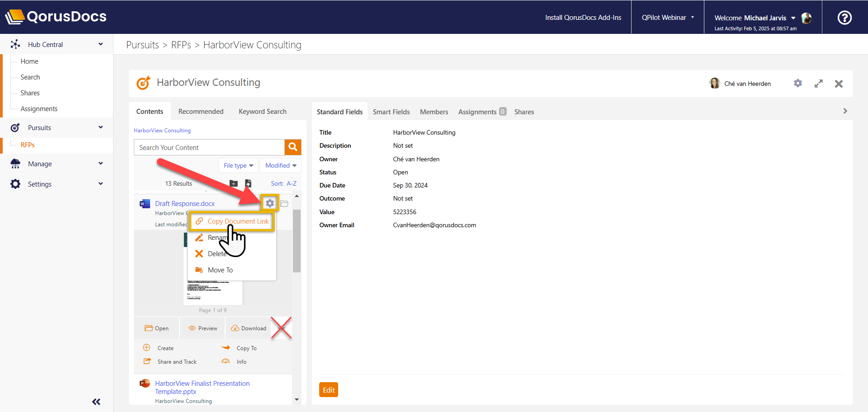Open Draft Response.docx file link
Image resolution: width=868 pixels, height=412 pixels.
tap(185, 204)
